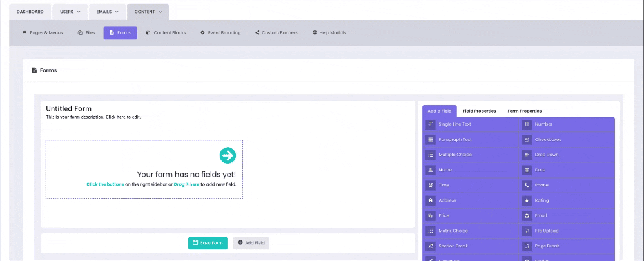The width and height of the screenshot is (644, 261).
Task: Expand the Users dropdown menu
Action: 70,12
